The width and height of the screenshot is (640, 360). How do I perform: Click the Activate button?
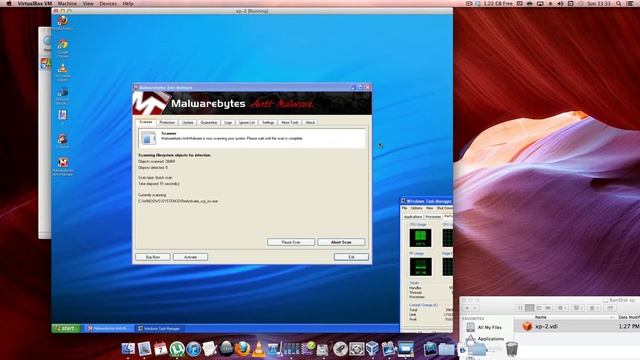click(x=190, y=257)
